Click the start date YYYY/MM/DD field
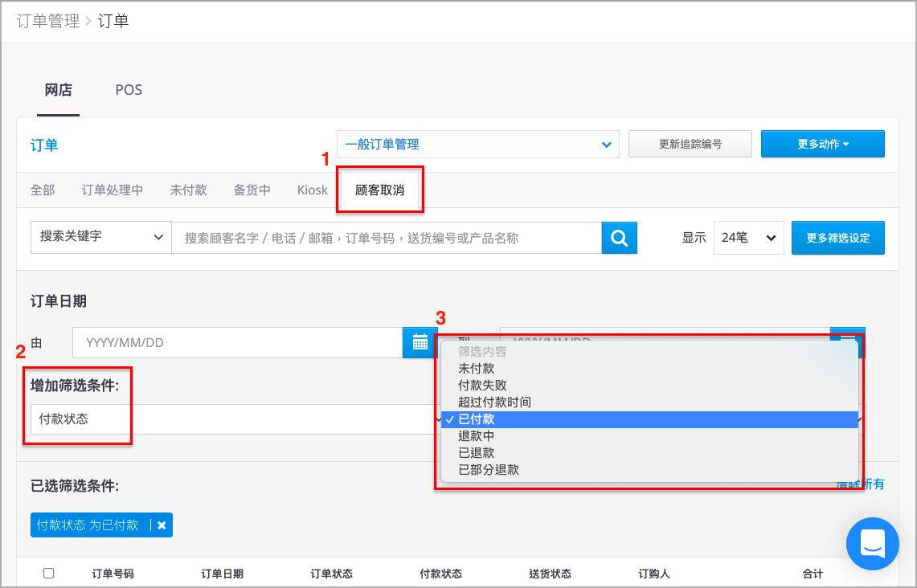The width and height of the screenshot is (917, 588). click(237, 342)
